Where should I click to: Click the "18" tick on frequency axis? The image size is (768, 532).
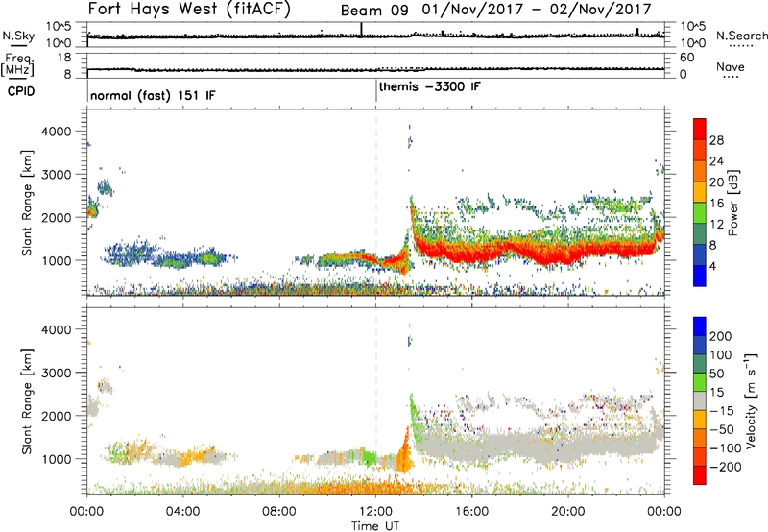(x=64, y=58)
